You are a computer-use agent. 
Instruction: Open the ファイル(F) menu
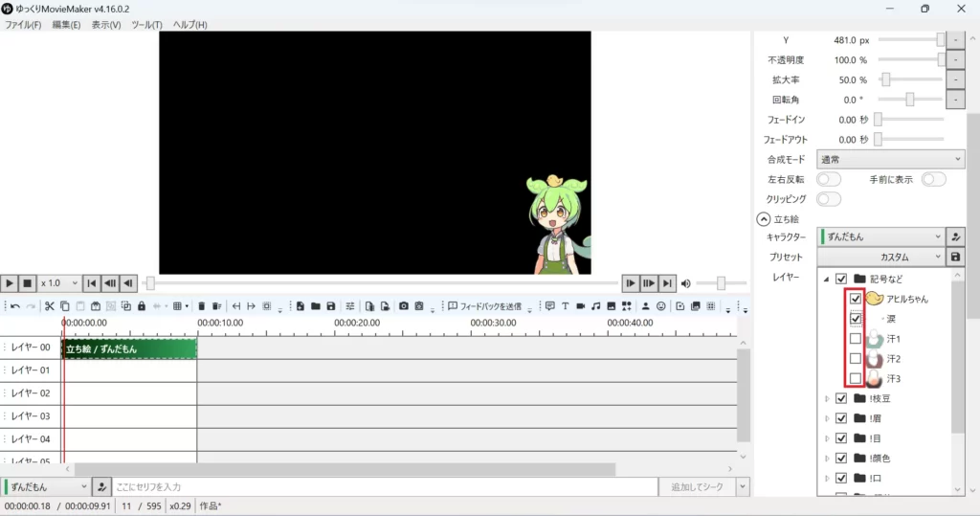23,25
